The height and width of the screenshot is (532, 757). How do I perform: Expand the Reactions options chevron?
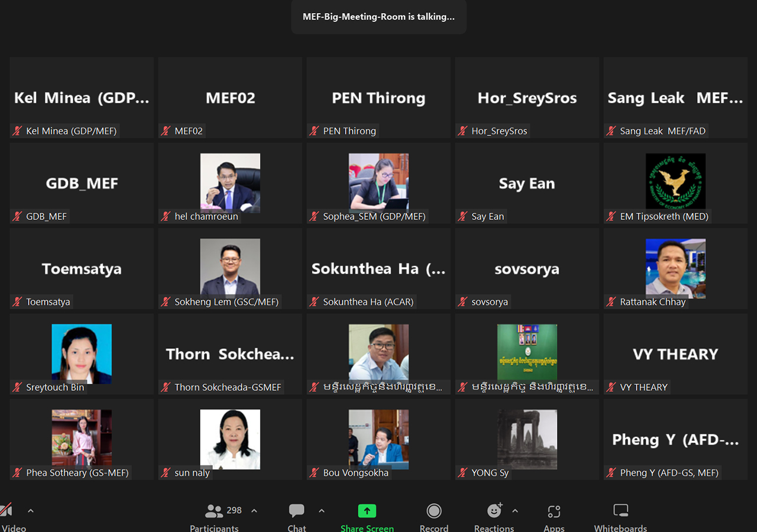coord(515,511)
